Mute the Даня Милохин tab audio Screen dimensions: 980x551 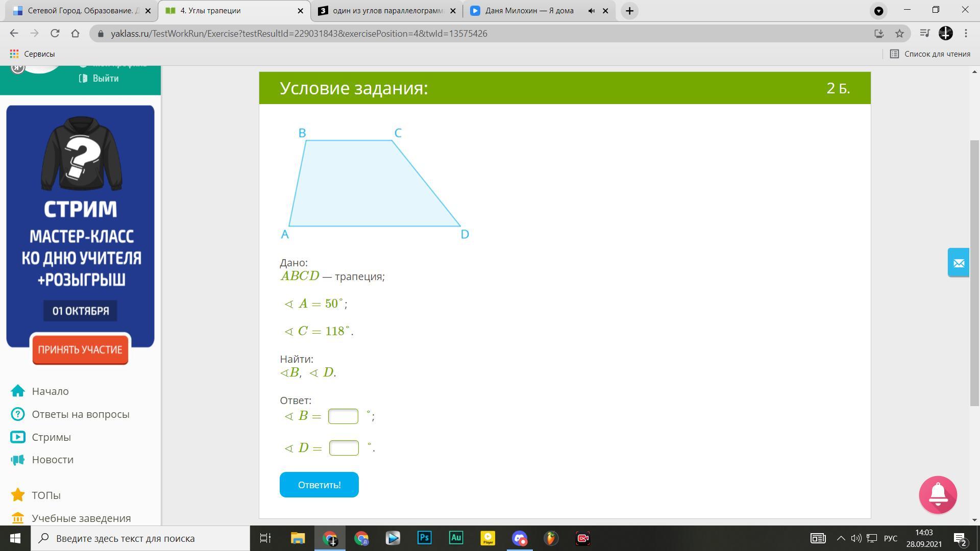tap(591, 11)
